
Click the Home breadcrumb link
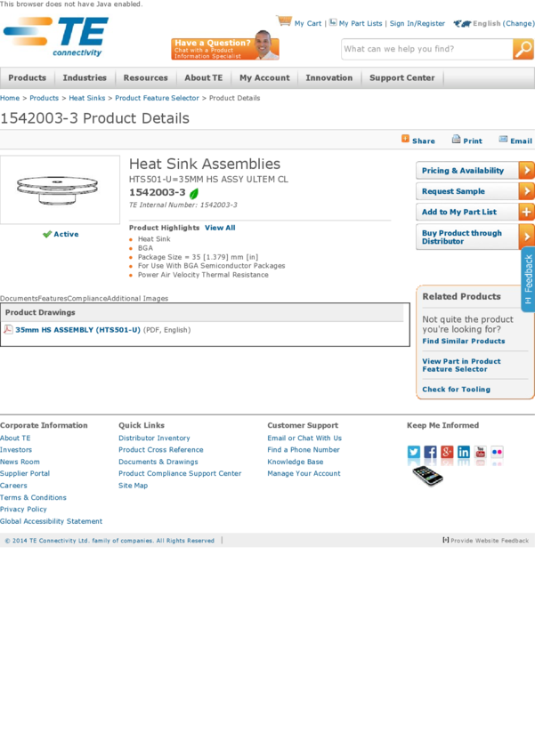click(x=10, y=98)
